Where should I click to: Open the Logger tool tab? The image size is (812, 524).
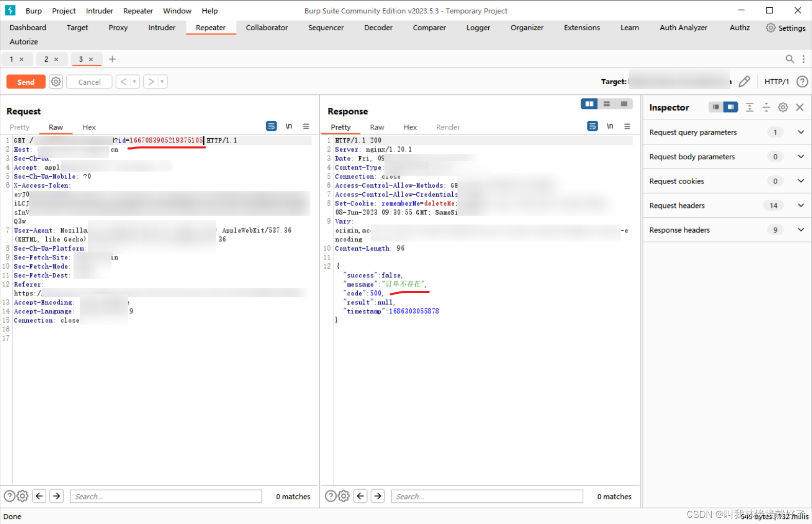[478, 28]
